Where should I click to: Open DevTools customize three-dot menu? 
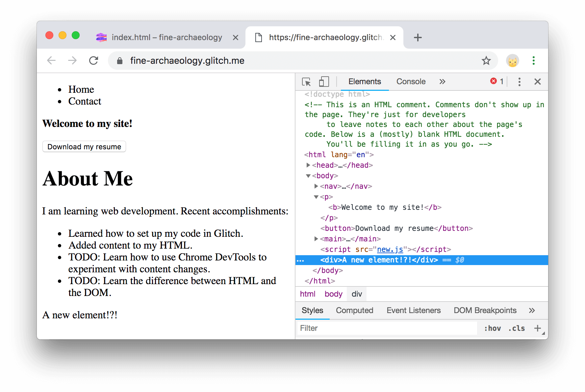point(519,82)
